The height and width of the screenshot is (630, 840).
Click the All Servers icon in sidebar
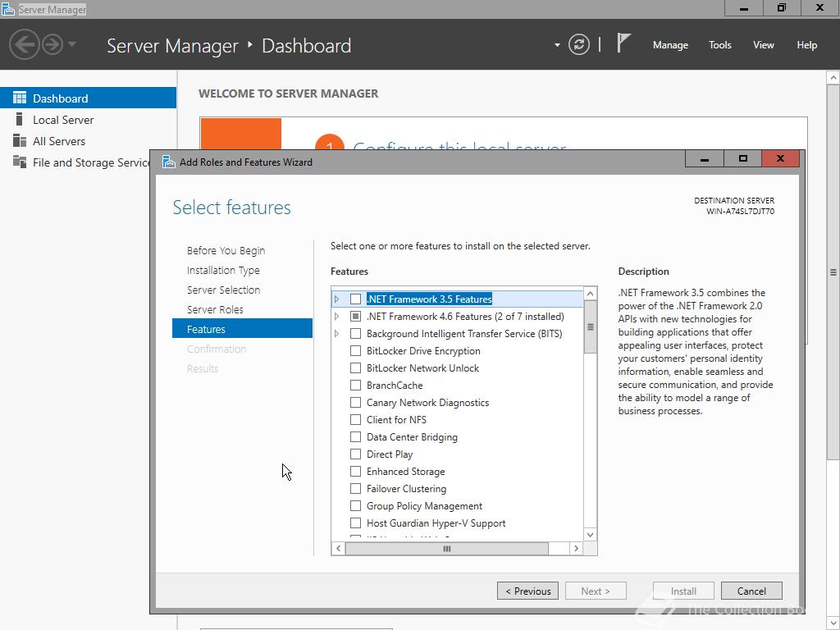coord(20,140)
